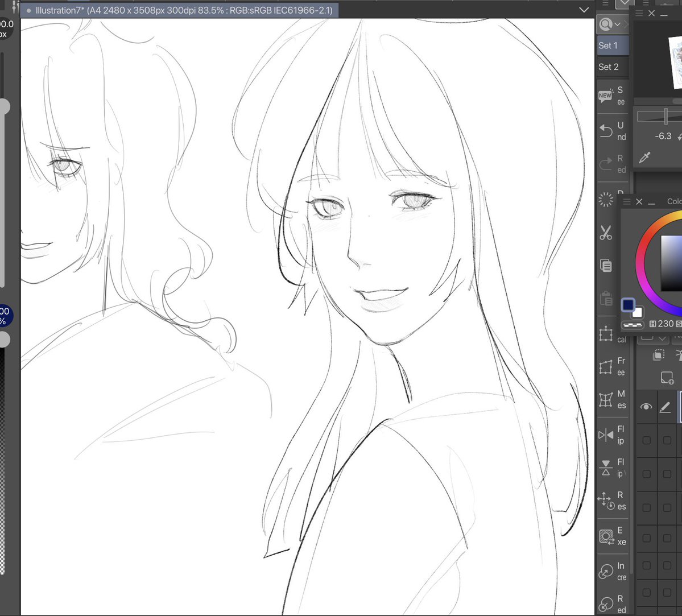Image resolution: width=682 pixels, height=616 pixels.
Task: Expand the canvas tab list chevron
Action: pyautogui.click(x=584, y=10)
